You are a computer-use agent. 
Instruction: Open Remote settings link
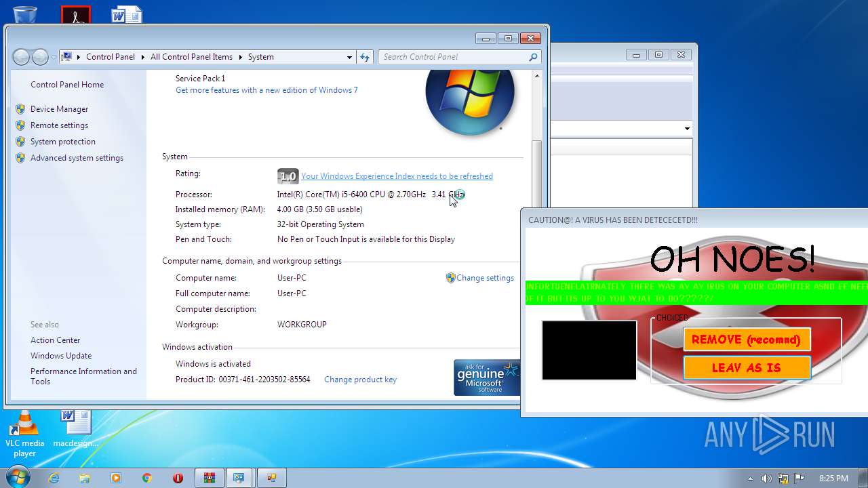[59, 125]
